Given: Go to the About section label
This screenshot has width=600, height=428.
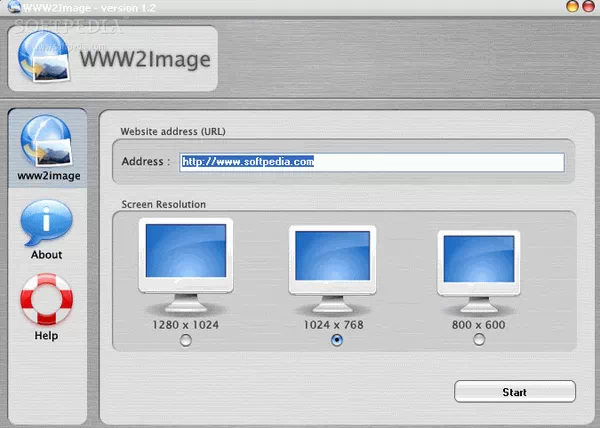Looking at the screenshot, I should 46,255.
